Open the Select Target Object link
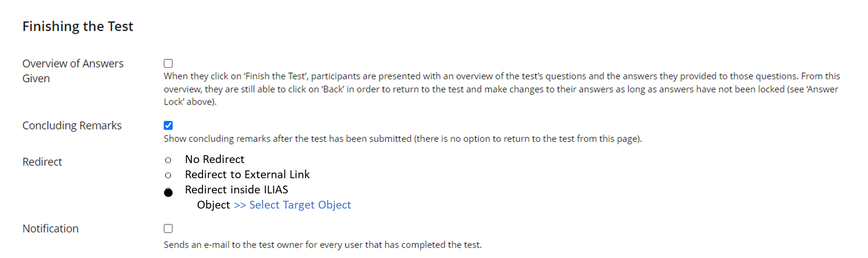 click(300, 205)
